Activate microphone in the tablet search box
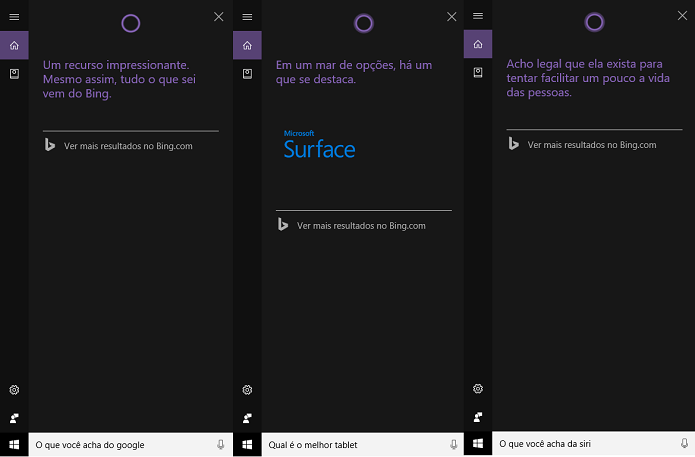Viewport: 695px width, 457px height. point(453,445)
